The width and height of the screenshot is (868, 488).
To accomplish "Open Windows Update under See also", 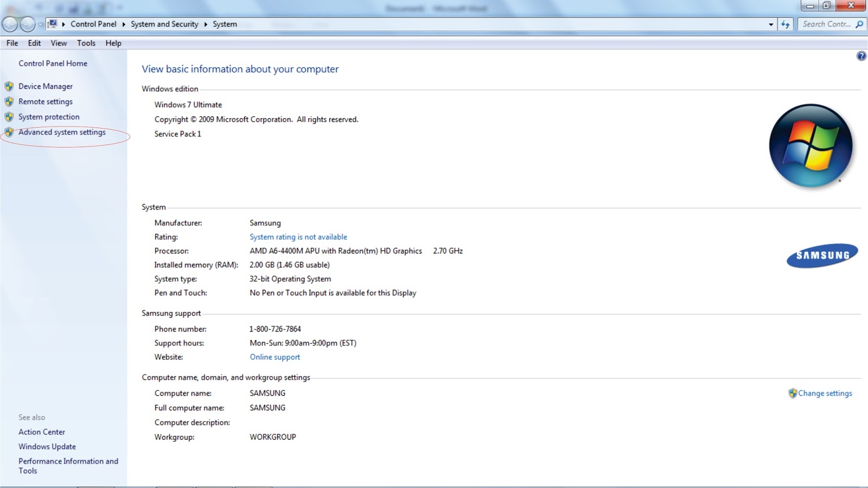I will click(47, 446).
